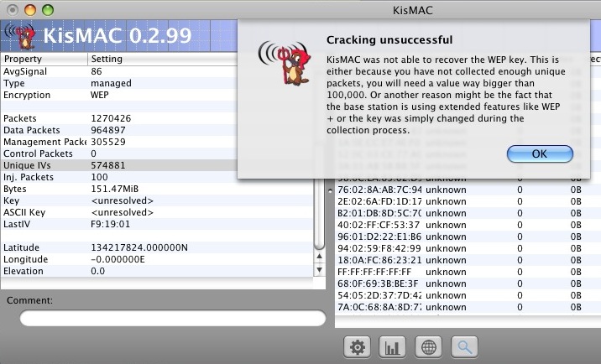Click the KisMAC logo in the header banner

pyautogui.click(x=21, y=36)
